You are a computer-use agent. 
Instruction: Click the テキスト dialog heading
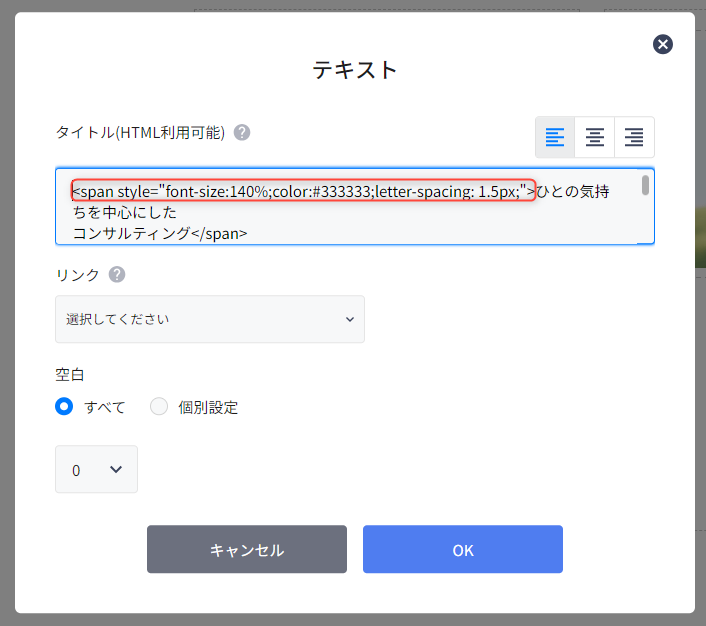[355, 70]
